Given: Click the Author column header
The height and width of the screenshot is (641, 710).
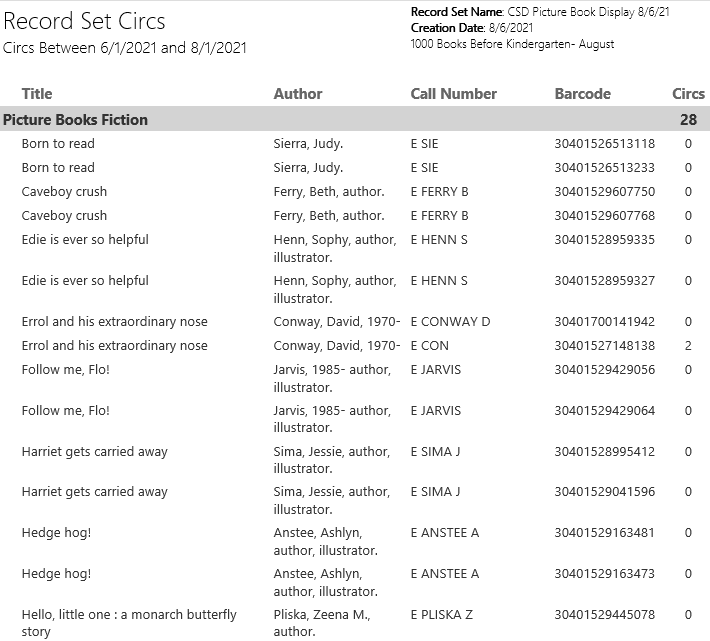Looking at the screenshot, I should [x=298, y=94].
